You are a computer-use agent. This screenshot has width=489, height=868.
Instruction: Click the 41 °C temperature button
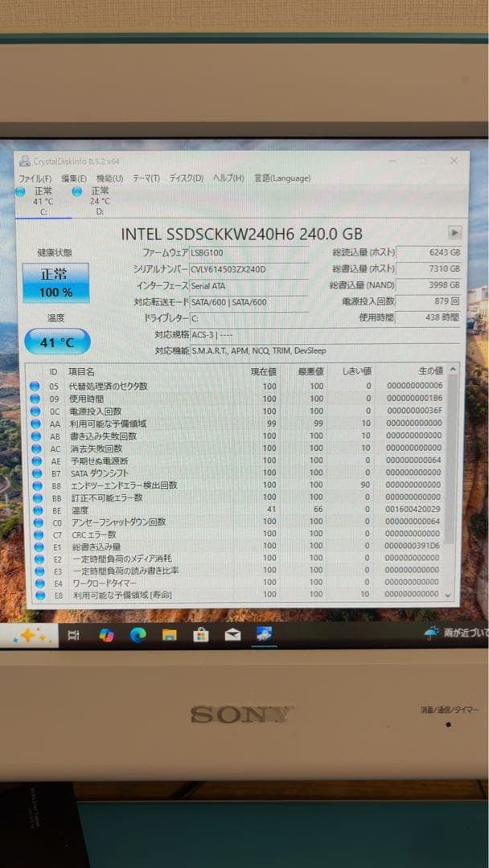click(57, 342)
